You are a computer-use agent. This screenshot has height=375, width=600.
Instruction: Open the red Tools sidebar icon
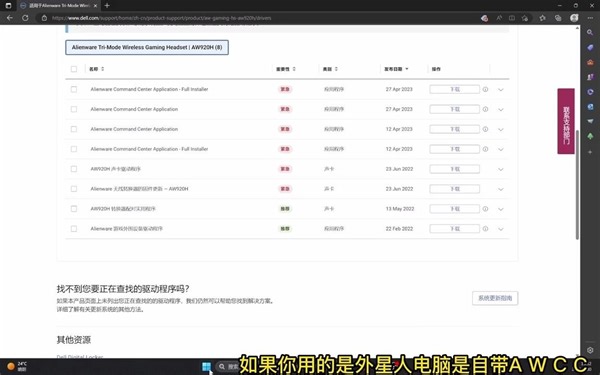pyautogui.click(x=590, y=62)
